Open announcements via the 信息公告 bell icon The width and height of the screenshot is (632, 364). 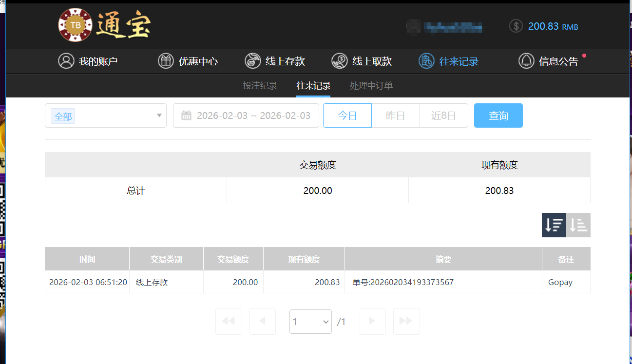point(526,61)
